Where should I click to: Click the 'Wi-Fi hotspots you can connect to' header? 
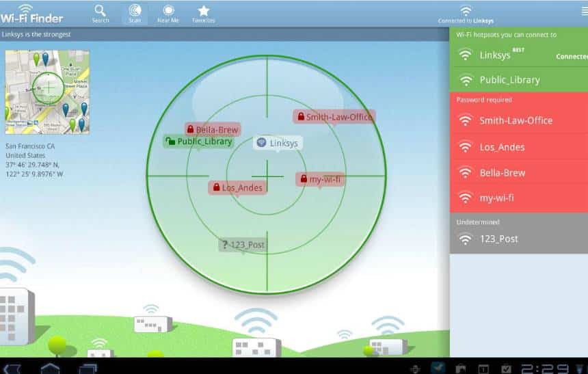[x=506, y=35]
